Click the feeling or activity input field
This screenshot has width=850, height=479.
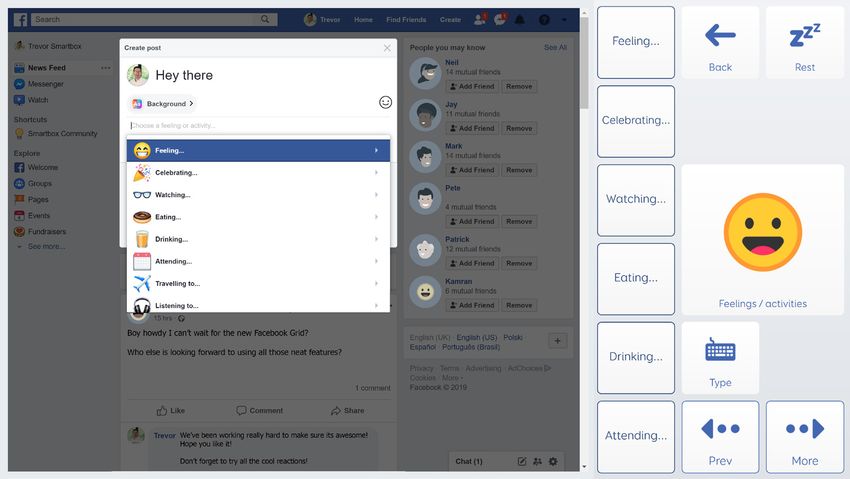coord(259,125)
